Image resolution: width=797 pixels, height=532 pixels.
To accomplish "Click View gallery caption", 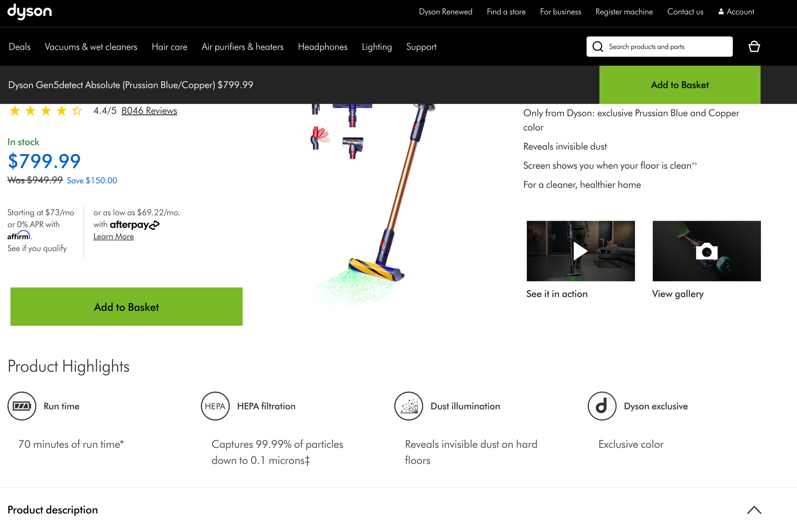I will coord(678,294).
